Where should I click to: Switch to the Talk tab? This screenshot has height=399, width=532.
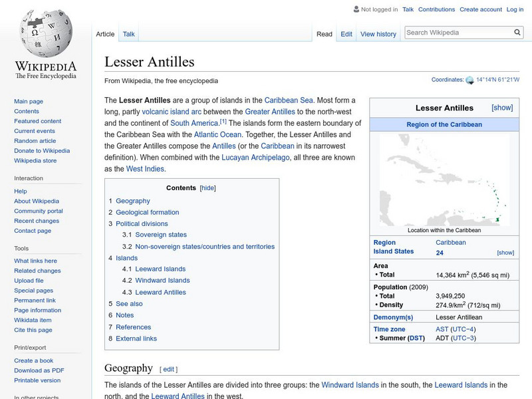tap(128, 34)
